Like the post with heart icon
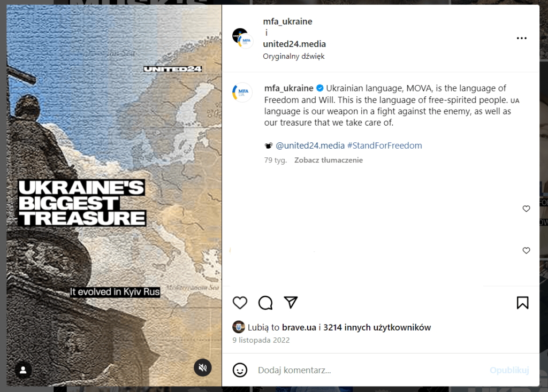This screenshot has height=392, width=548. point(240,303)
